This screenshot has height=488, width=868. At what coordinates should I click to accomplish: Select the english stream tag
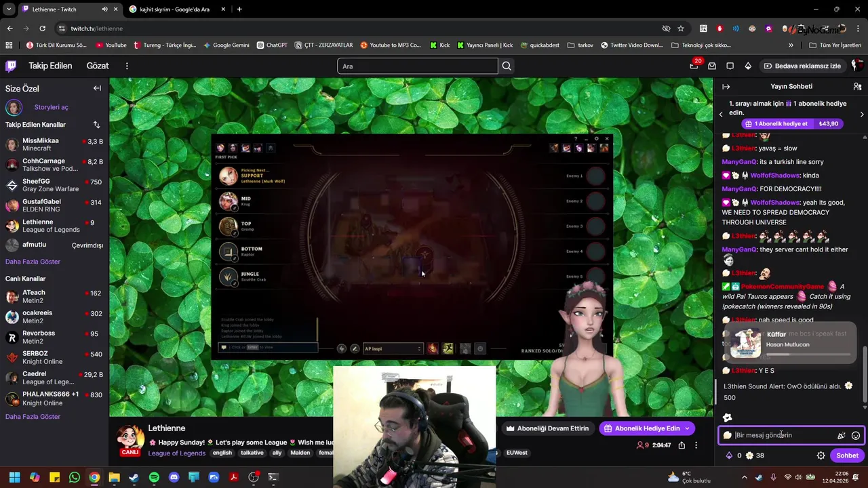click(x=222, y=453)
